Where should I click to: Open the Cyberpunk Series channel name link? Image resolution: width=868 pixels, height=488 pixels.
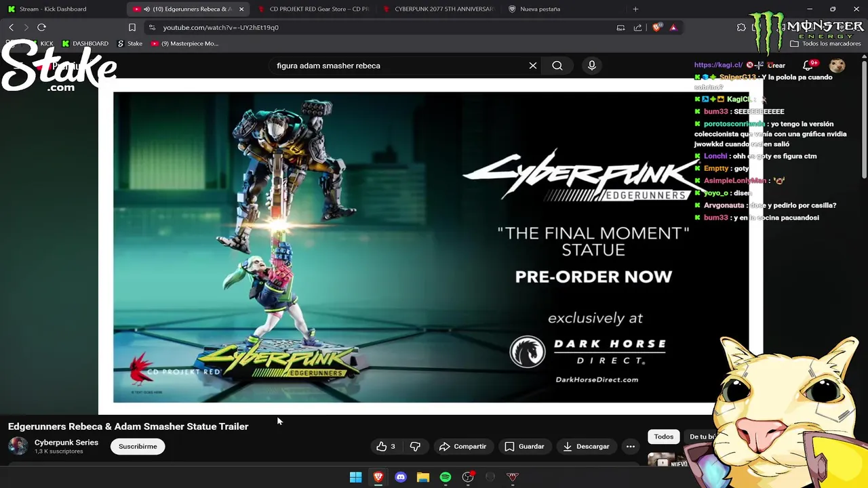pyautogui.click(x=66, y=443)
